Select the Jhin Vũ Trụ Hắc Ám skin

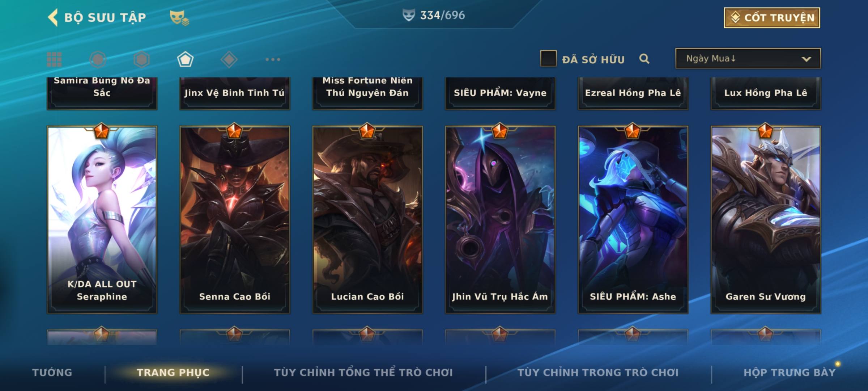(500, 219)
